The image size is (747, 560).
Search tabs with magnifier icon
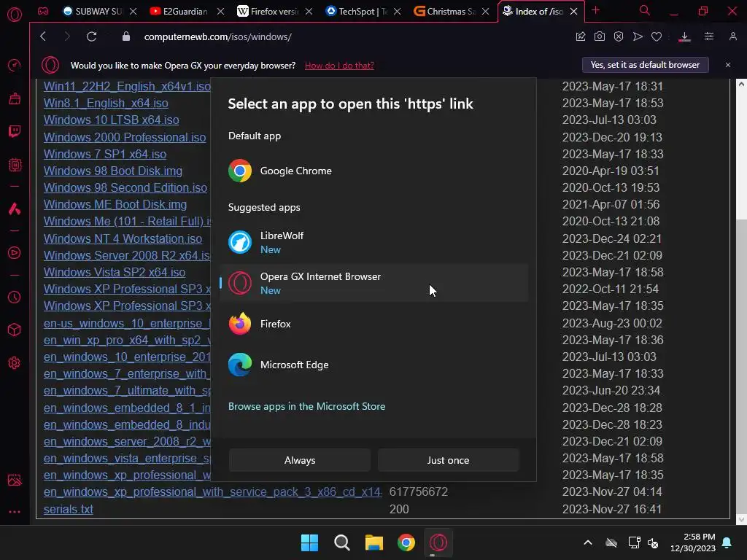645,10
